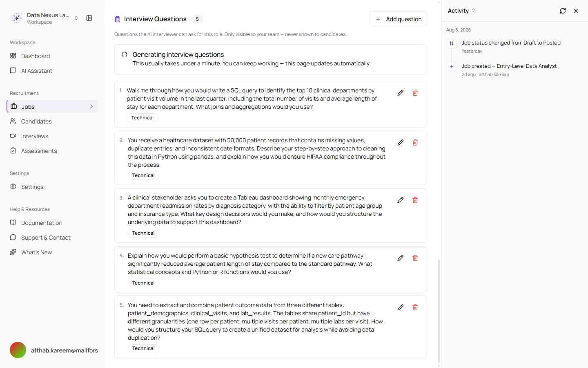
Task: Delete question 4 about hypothesis testing
Action: pos(415,258)
